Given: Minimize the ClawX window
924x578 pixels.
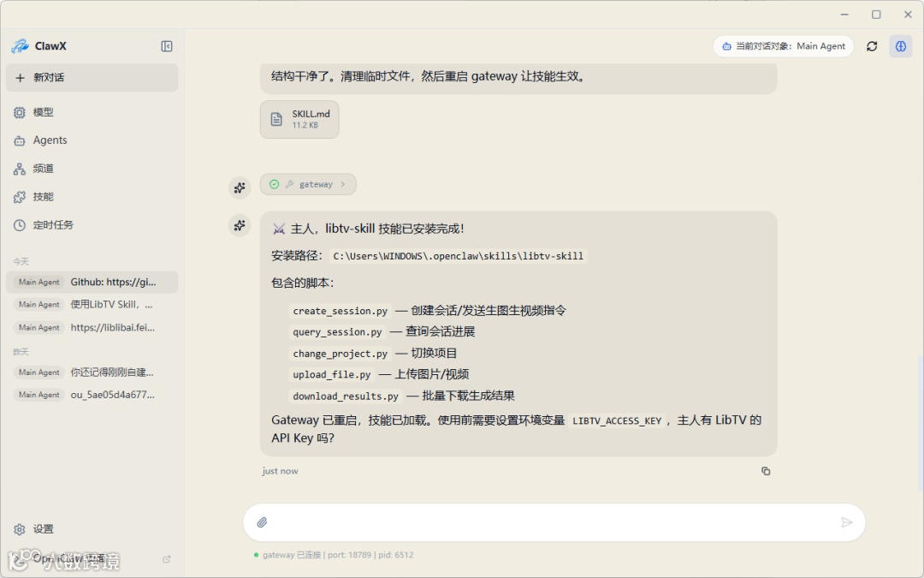Looking at the screenshot, I should 844,15.
